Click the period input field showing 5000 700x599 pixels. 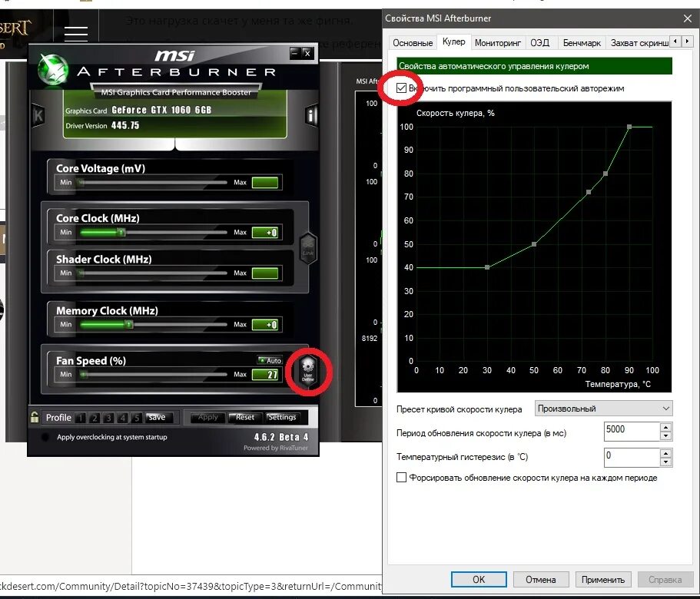(x=632, y=432)
